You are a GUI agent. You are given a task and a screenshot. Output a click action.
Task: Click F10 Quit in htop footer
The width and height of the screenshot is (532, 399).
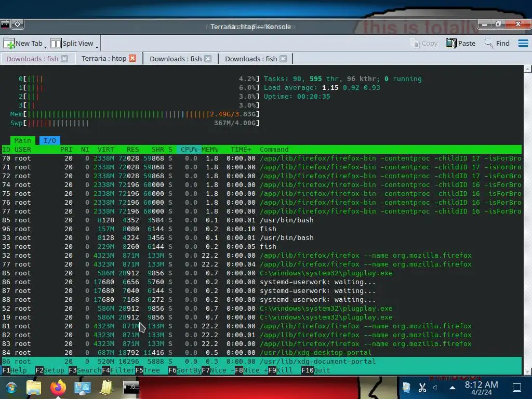click(x=316, y=370)
